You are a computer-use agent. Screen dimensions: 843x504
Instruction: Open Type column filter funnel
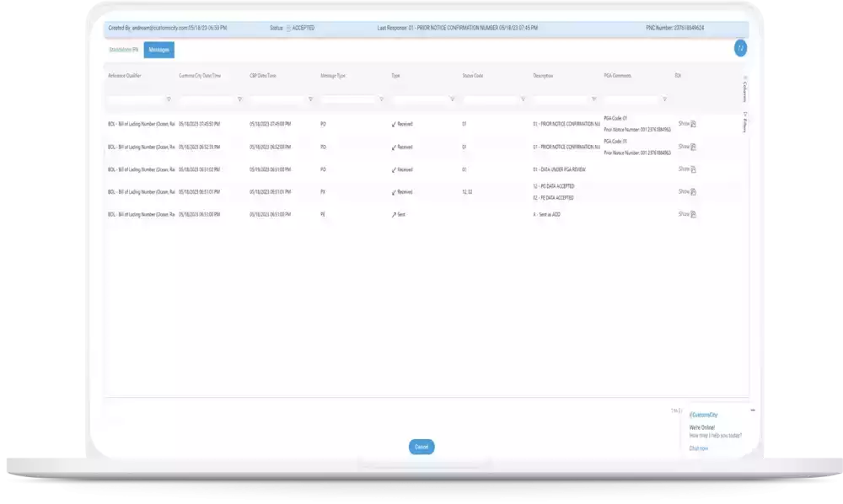[x=452, y=99]
